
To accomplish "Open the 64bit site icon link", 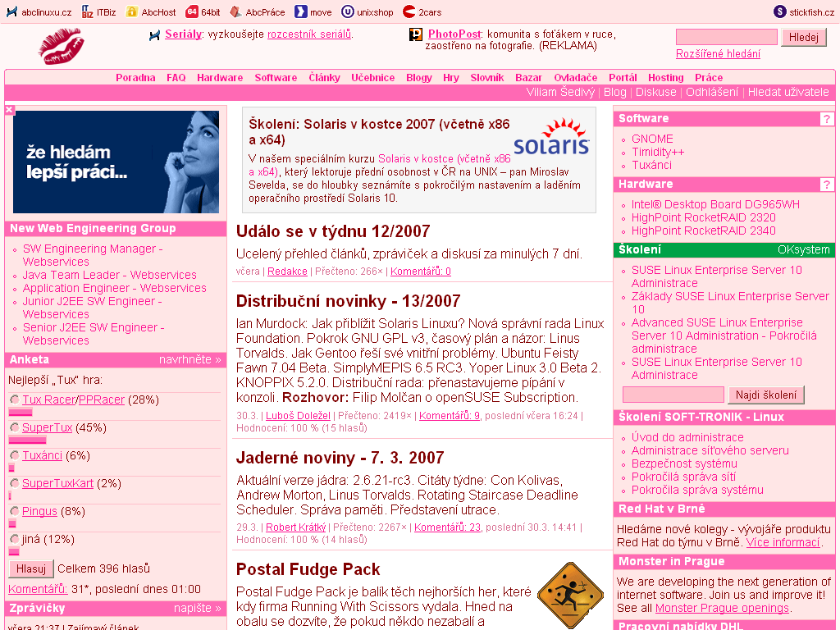I will 192,11.
